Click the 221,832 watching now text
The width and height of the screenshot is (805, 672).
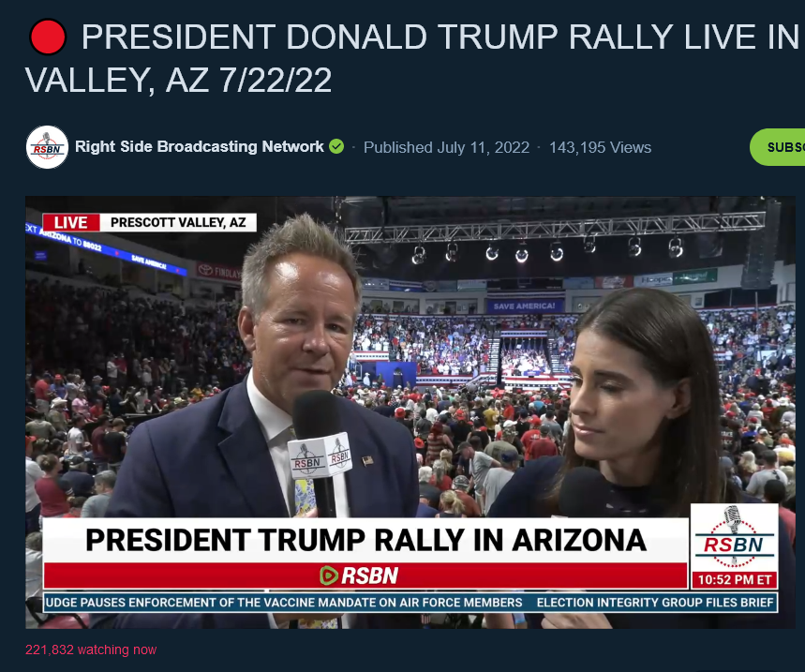[91, 650]
